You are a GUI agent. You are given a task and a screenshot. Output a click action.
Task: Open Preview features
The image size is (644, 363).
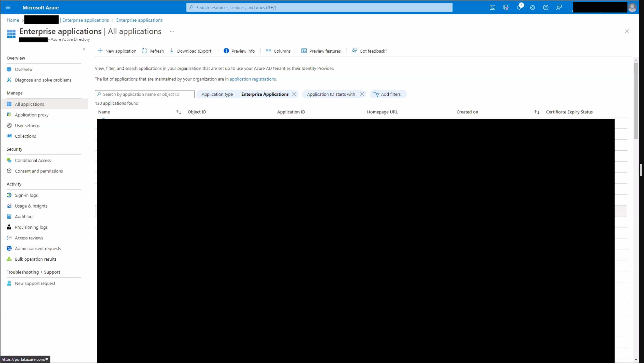(x=321, y=51)
